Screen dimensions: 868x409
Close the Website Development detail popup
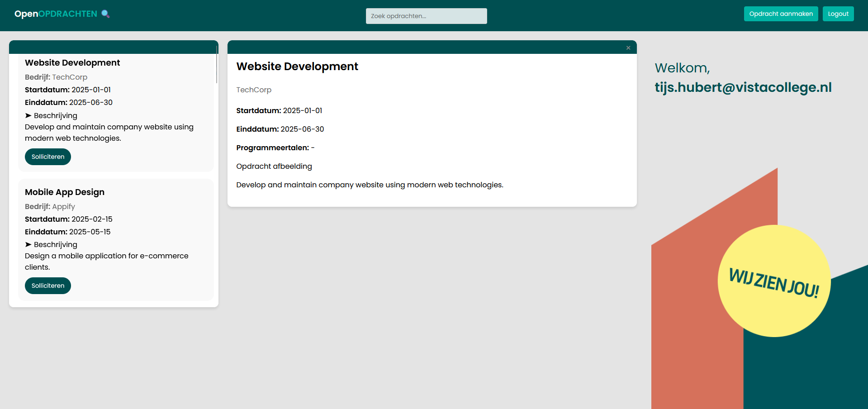point(628,48)
